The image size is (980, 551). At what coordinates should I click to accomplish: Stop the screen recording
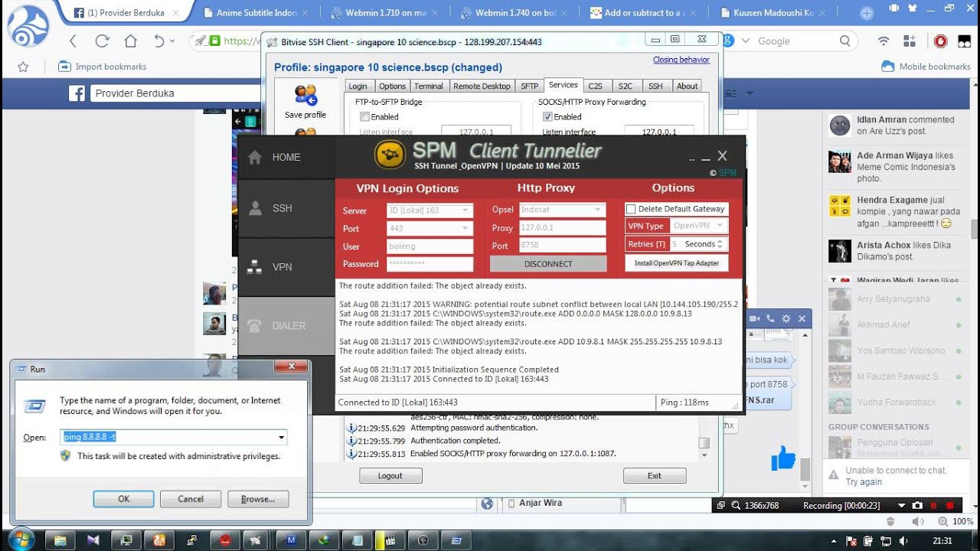(x=952, y=506)
